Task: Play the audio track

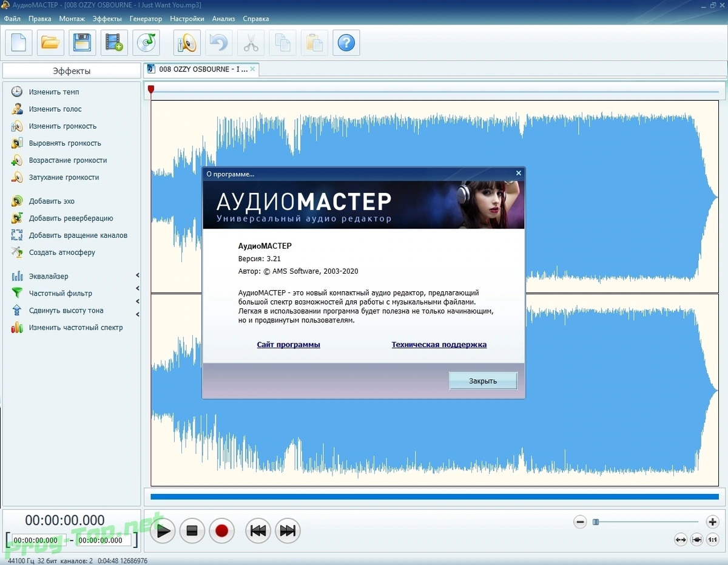Action: coord(163,531)
